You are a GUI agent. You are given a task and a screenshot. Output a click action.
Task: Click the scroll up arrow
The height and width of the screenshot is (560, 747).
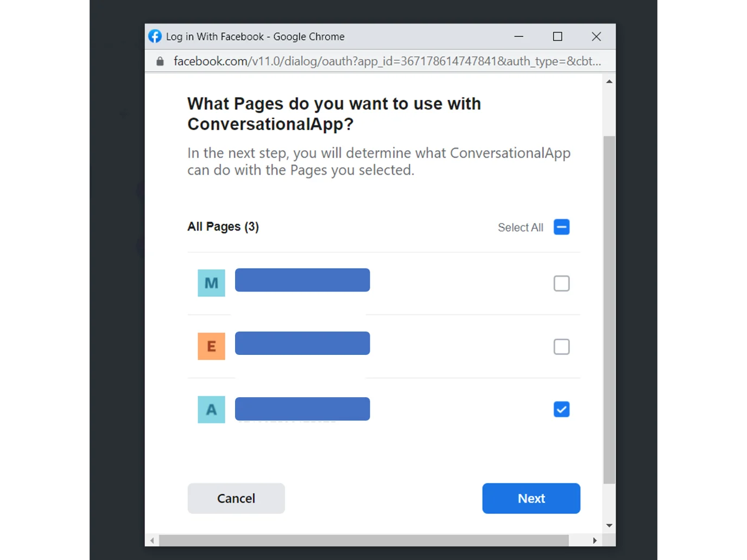(x=609, y=81)
